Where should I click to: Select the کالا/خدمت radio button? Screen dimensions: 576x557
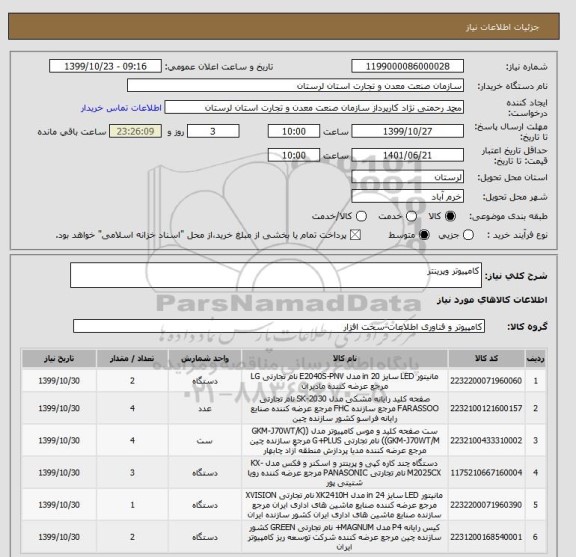pos(361,216)
